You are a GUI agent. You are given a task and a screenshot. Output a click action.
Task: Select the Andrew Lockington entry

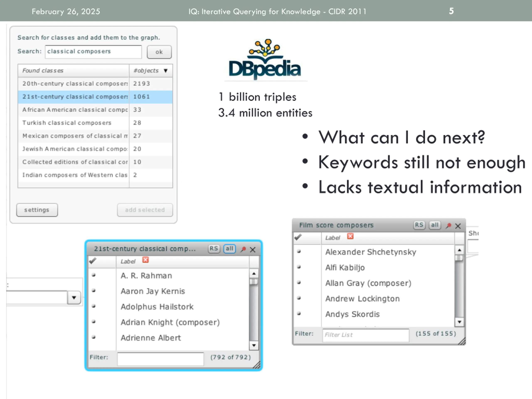tap(362, 299)
